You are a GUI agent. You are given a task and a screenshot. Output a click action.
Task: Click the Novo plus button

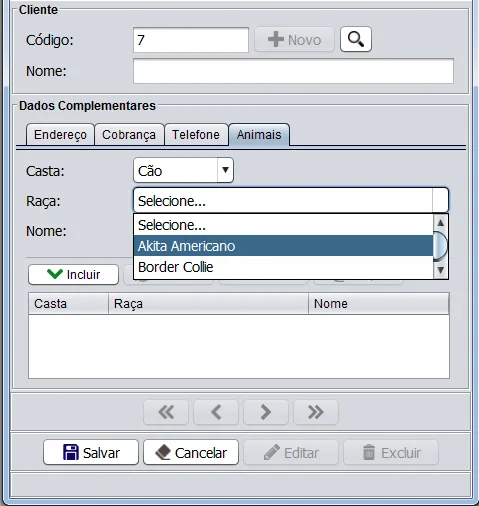coord(294,40)
